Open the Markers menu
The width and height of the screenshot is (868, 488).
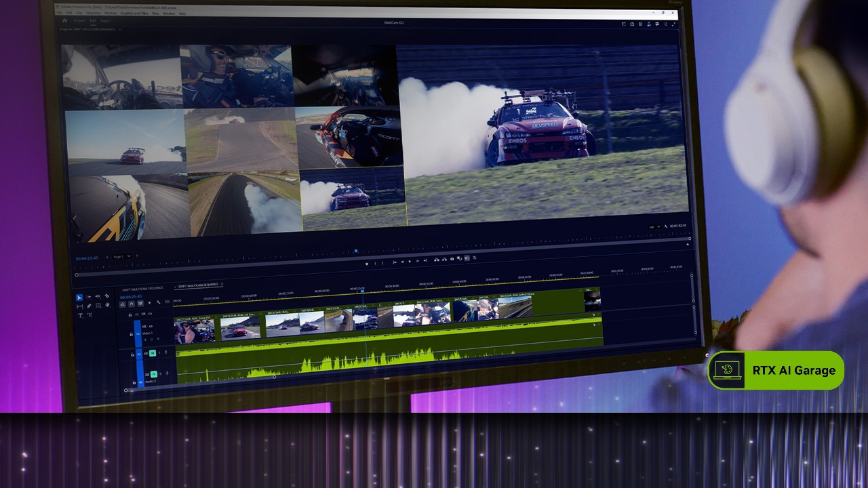[x=111, y=13]
